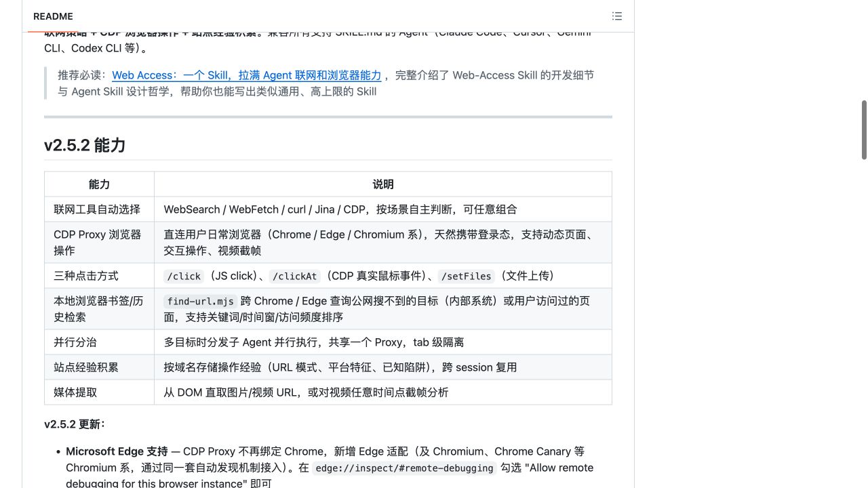This screenshot has height=488, width=868.
Task: Click the "推荐必读：" quote text
Action: point(83,75)
